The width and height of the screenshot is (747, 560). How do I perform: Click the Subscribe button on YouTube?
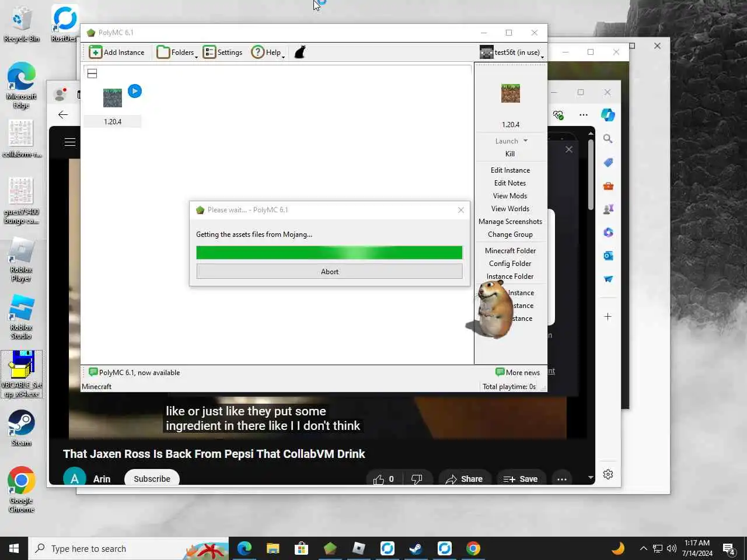pyautogui.click(x=152, y=478)
